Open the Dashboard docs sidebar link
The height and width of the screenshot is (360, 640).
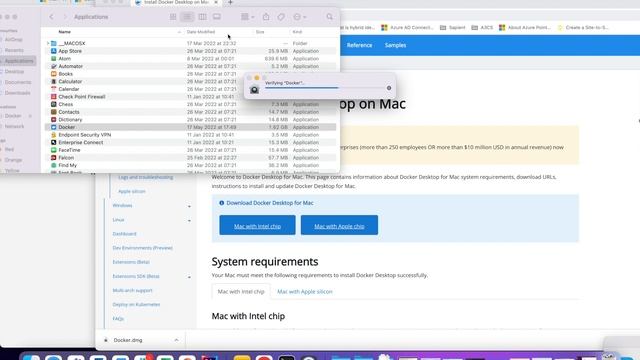pos(124,234)
